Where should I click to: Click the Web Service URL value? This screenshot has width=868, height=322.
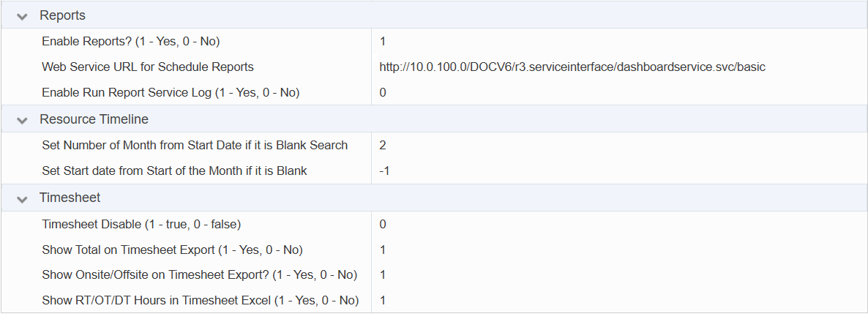click(x=572, y=67)
